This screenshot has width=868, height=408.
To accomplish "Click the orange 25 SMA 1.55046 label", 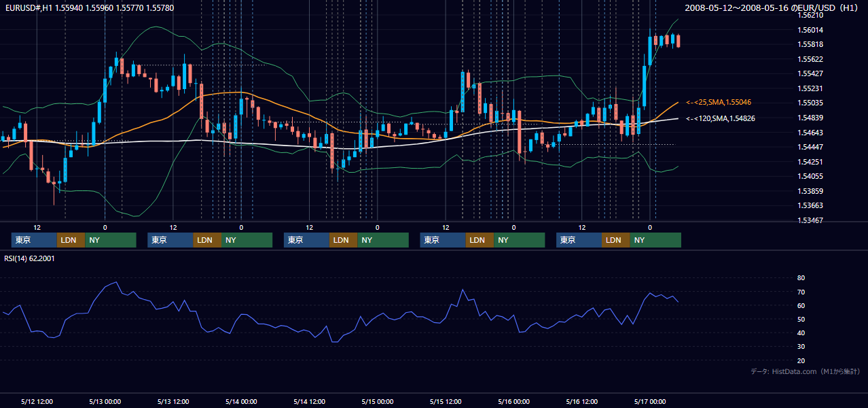I will (x=719, y=102).
